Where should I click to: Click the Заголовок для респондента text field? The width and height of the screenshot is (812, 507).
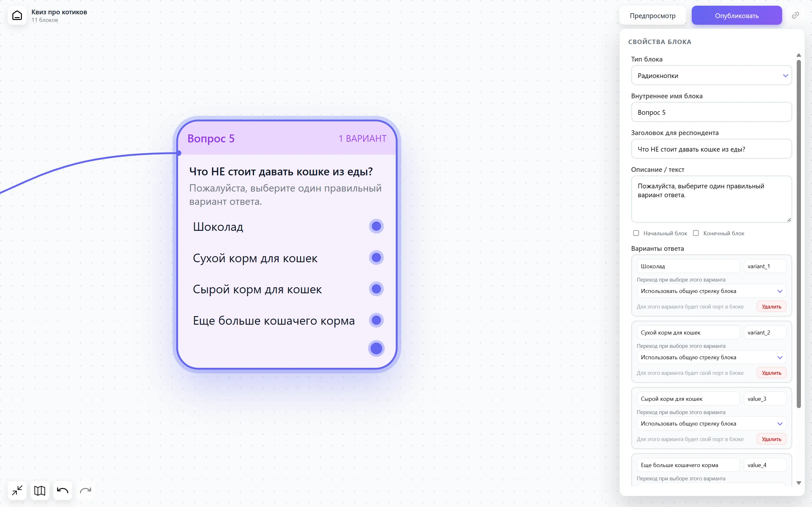coord(711,149)
